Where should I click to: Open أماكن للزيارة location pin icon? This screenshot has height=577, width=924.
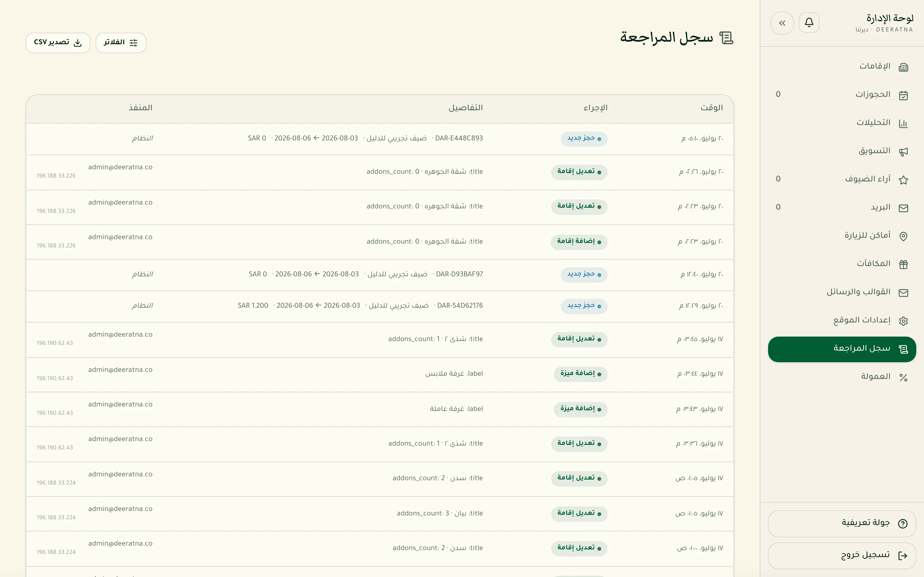(903, 236)
